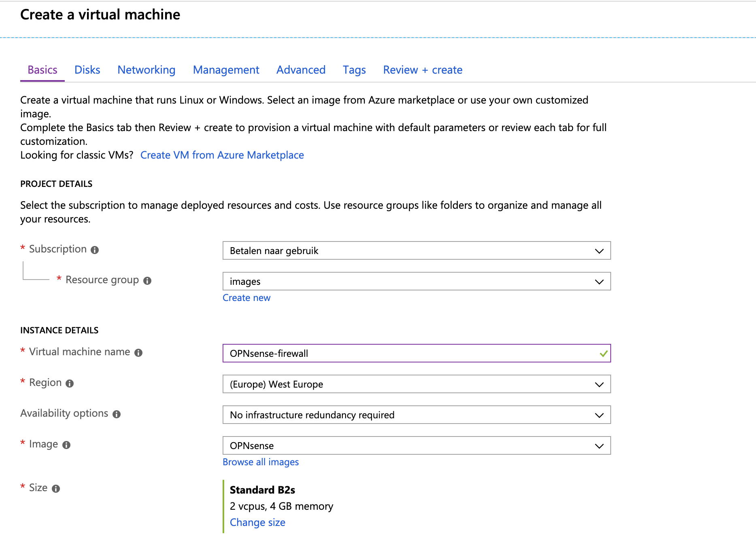
Task: Click the Availability options info icon
Action: 117,414
